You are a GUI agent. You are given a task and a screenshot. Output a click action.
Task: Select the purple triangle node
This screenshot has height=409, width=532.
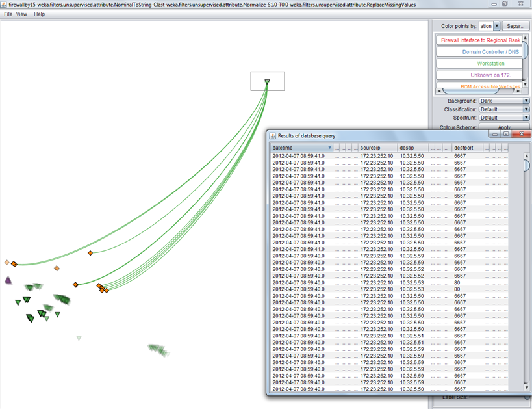pyautogui.click(x=8, y=280)
